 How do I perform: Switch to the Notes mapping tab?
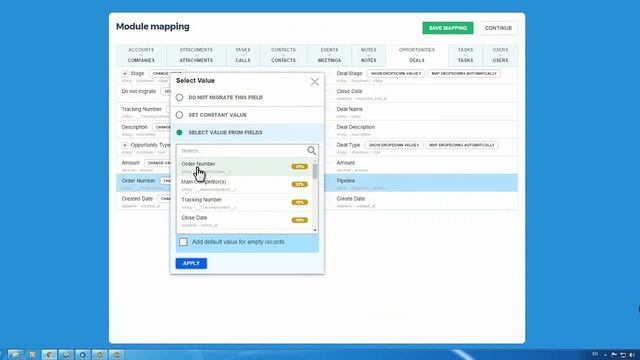[x=369, y=55]
